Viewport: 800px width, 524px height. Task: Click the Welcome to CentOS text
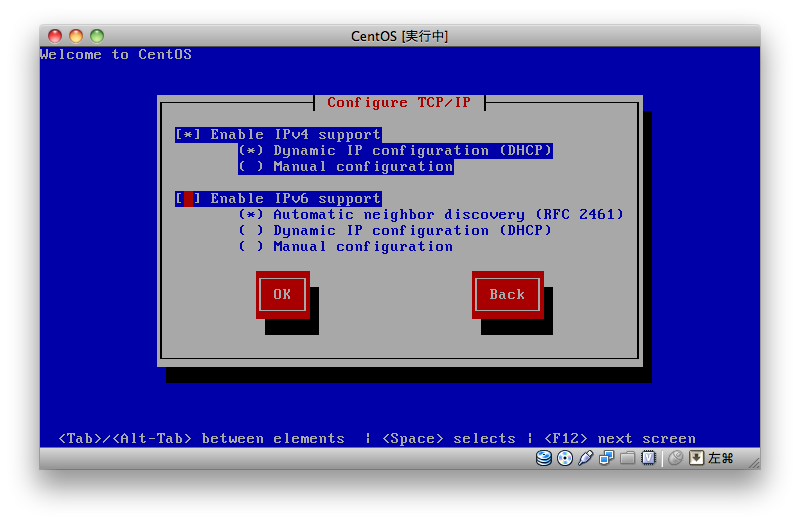(116, 55)
